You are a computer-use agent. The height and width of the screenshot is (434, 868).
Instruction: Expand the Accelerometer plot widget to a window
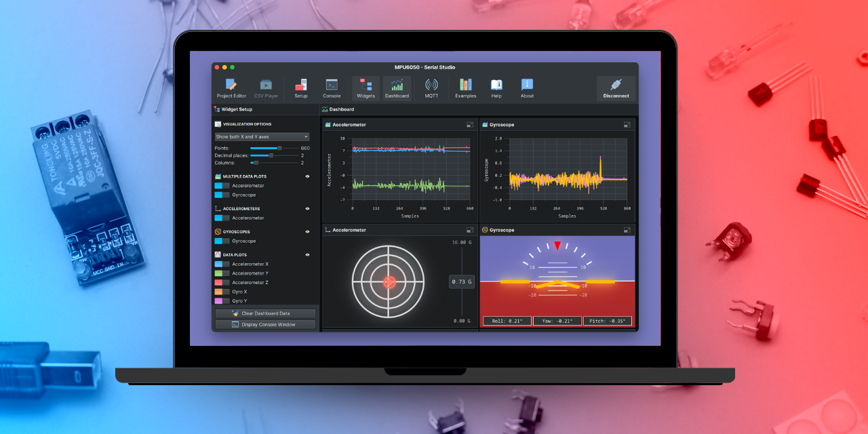click(x=469, y=125)
